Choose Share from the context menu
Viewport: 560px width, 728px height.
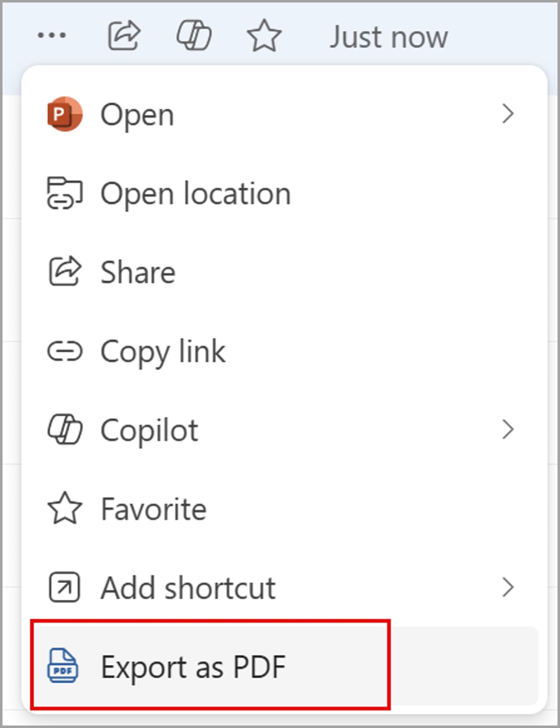[x=138, y=272]
